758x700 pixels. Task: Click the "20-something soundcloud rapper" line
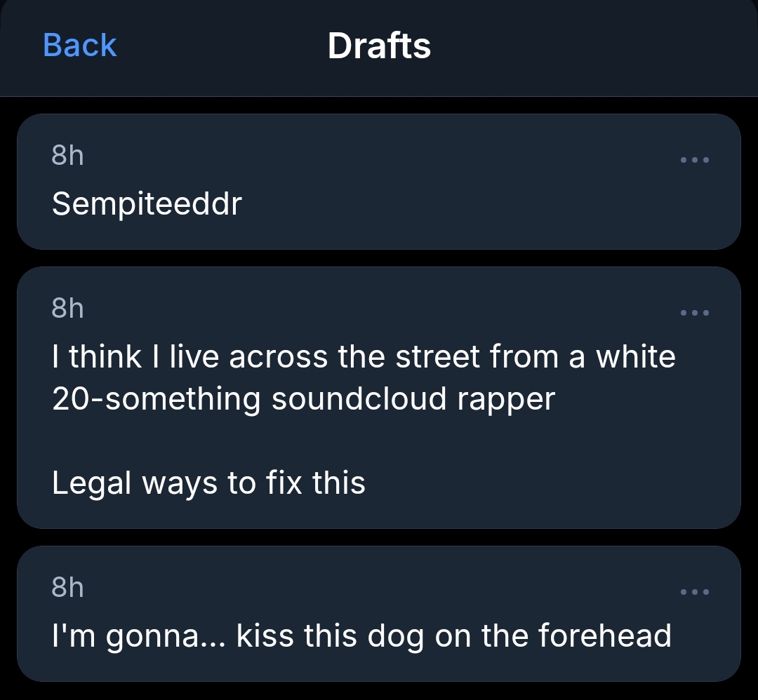click(x=303, y=398)
